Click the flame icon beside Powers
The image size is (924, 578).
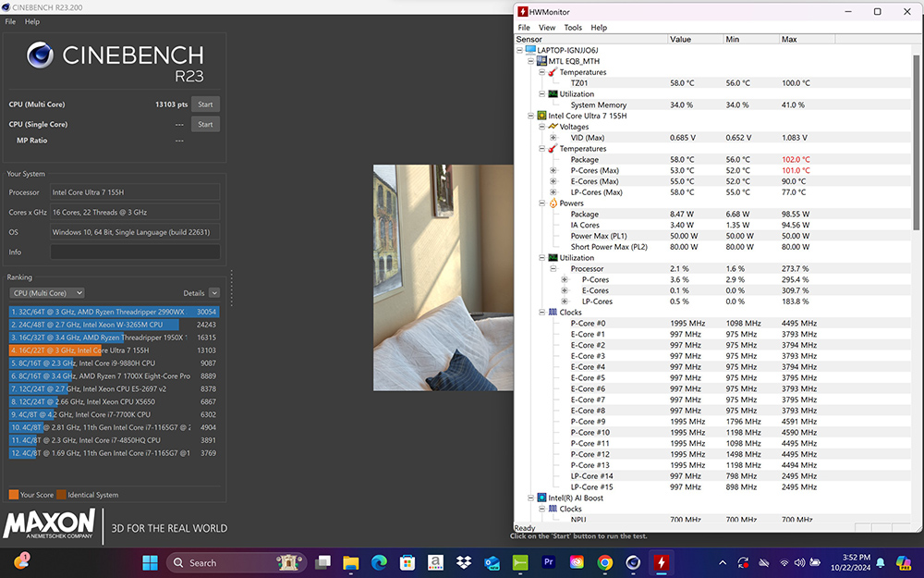click(553, 203)
